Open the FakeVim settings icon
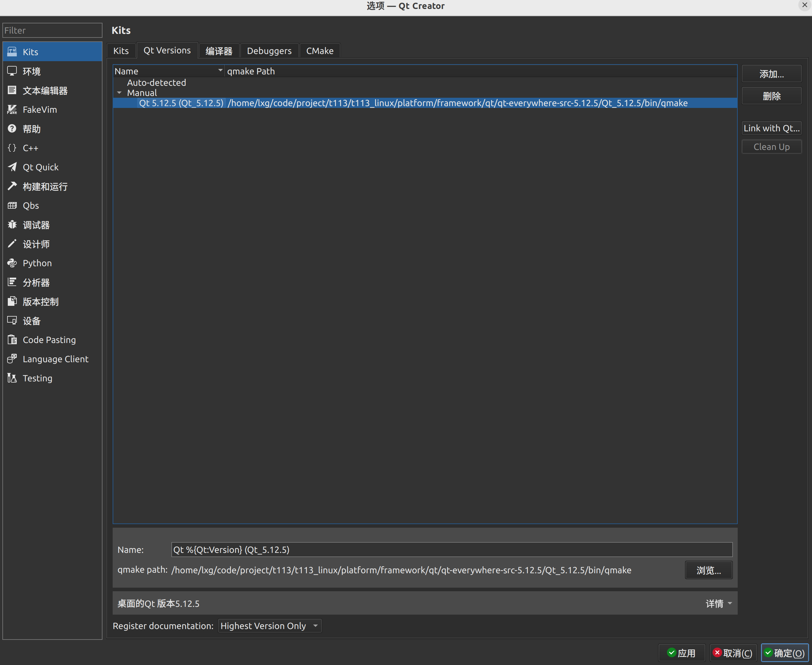812x665 pixels. point(12,109)
